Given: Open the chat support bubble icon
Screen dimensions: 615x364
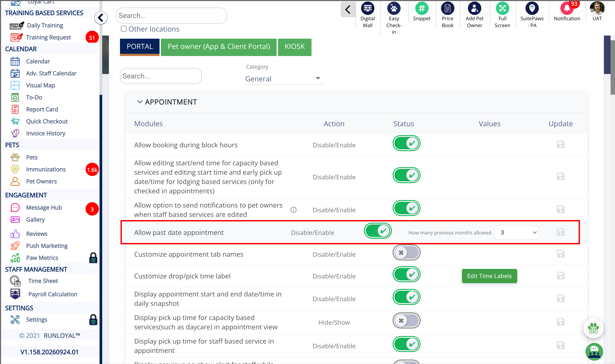Looking at the screenshot, I should coord(594,352).
